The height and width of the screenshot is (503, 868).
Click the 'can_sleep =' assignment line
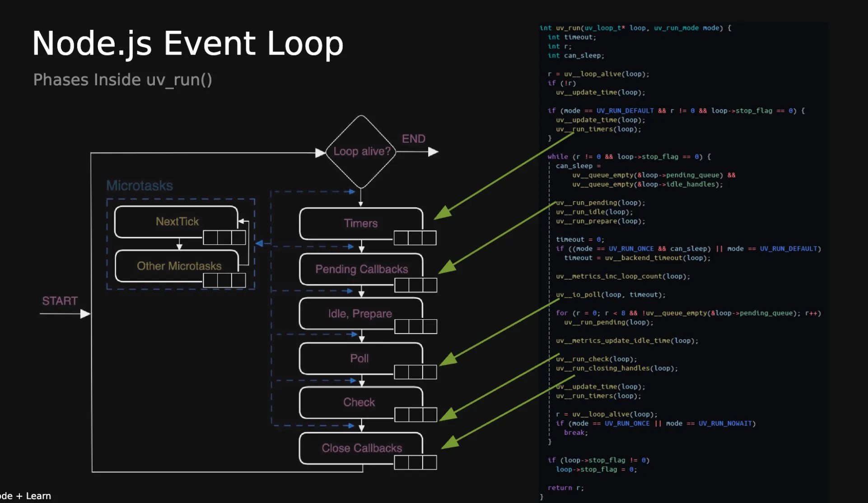tap(578, 166)
